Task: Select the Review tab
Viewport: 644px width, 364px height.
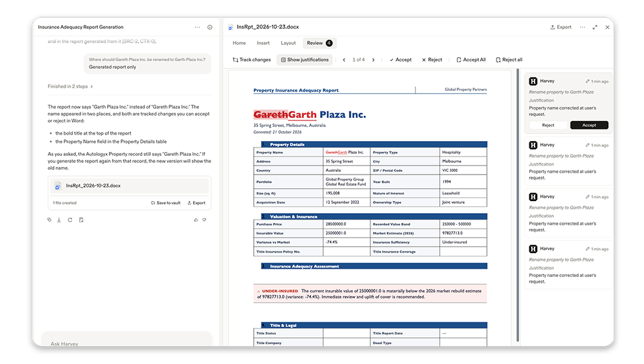Action: tap(319, 43)
